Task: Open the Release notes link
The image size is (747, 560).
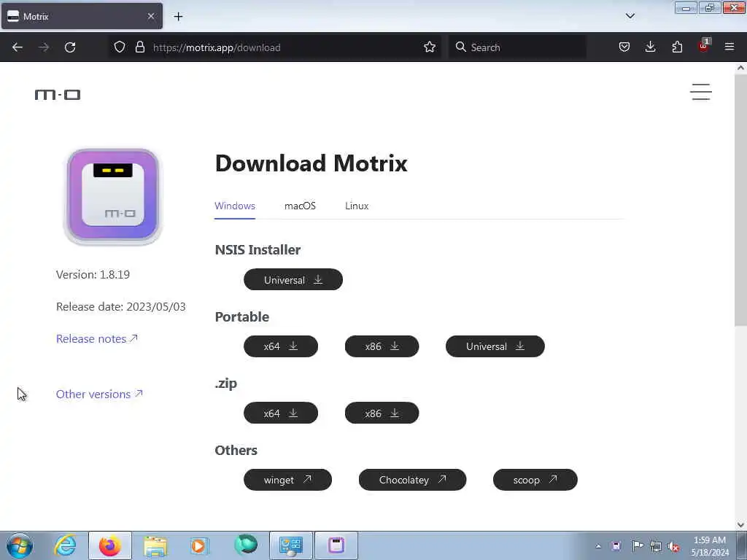Action: tap(97, 338)
